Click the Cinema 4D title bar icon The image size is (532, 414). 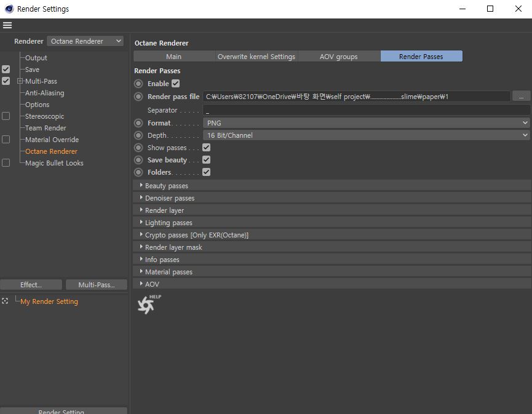[x=9, y=9]
